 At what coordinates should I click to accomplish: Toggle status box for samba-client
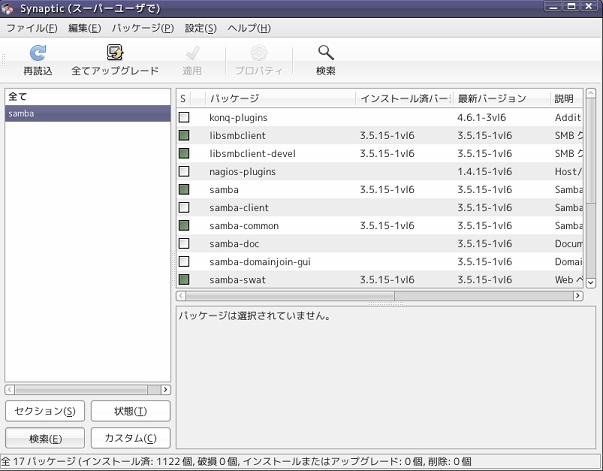(184, 208)
